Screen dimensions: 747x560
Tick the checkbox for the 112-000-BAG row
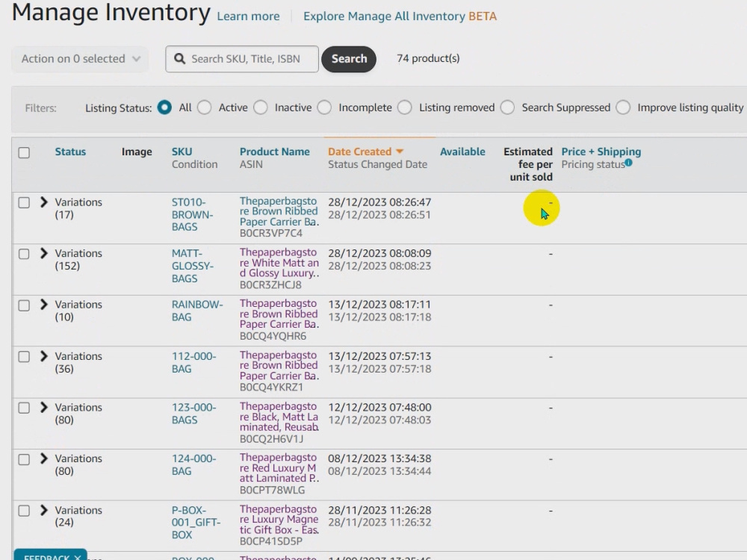(24, 357)
